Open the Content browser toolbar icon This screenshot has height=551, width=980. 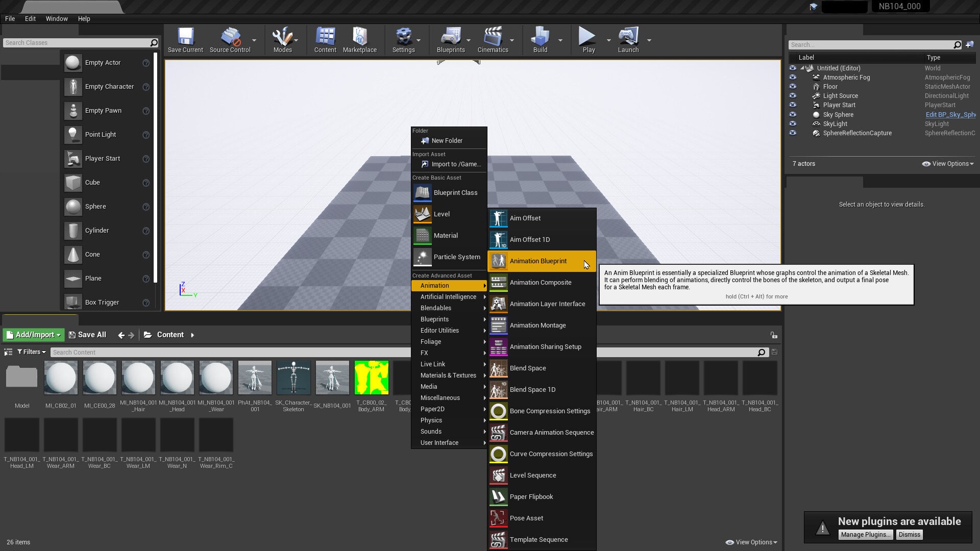pos(325,40)
